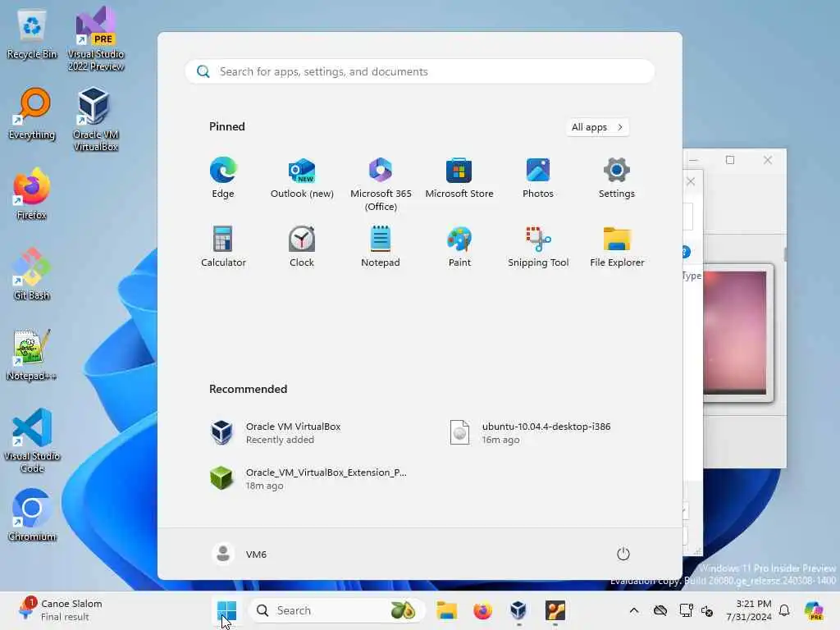Open Firefox from the taskbar
This screenshot has height=630, width=840.
pyautogui.click(x=482, y=610)
